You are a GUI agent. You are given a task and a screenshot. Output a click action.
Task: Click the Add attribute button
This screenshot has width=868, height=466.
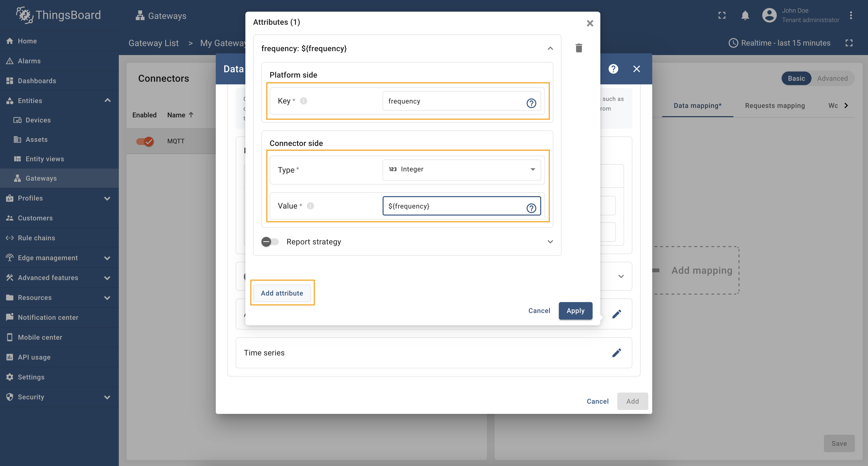point(282,293)
